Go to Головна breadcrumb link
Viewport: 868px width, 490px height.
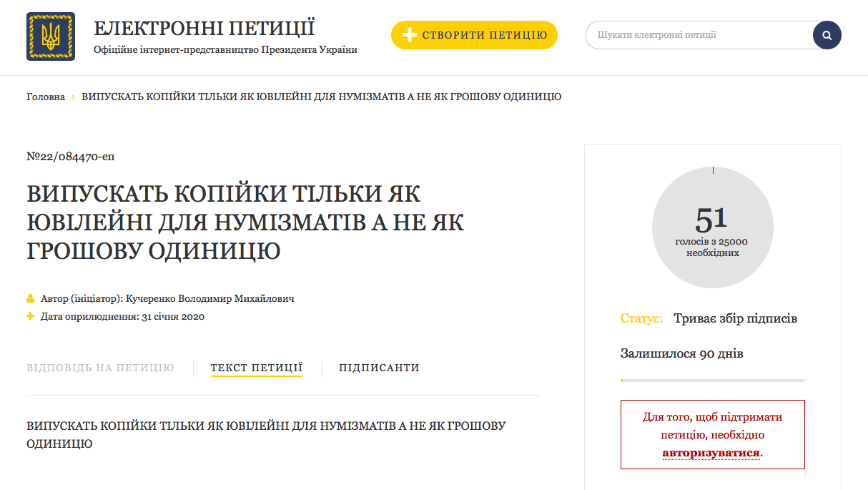point(46,97)
